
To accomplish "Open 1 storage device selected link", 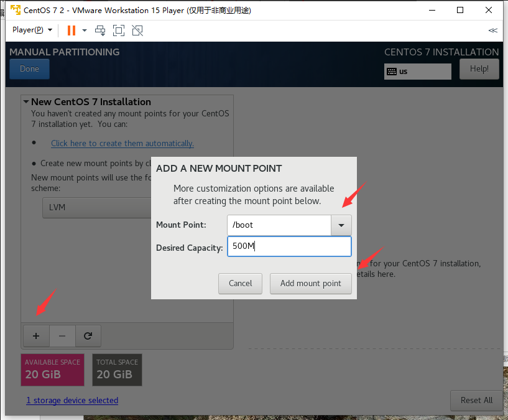I will pos(72,401).
